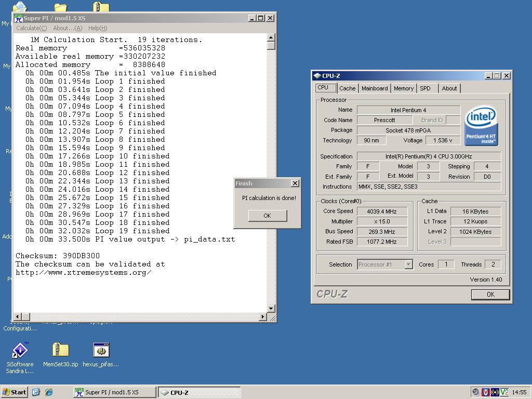Click the Revision value D0

point(487,177)
